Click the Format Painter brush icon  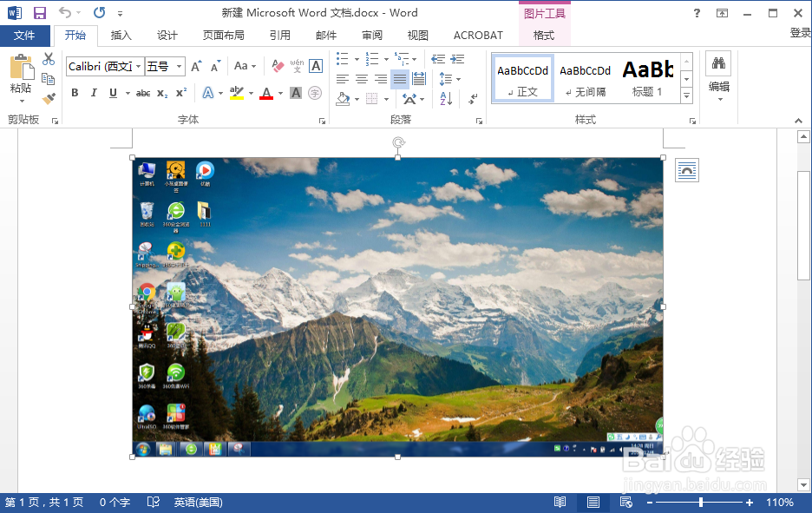click(49, 98)
